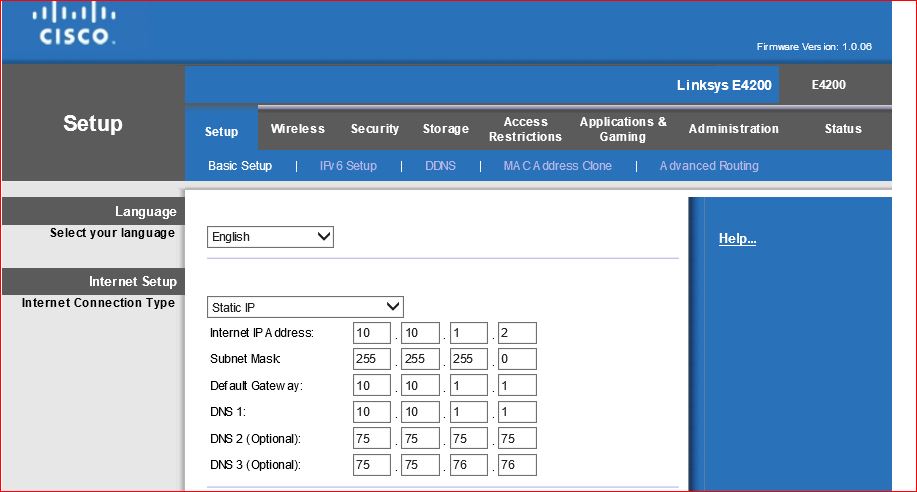Open the Wireless tab
917x492 pixels.
(298, 129)
